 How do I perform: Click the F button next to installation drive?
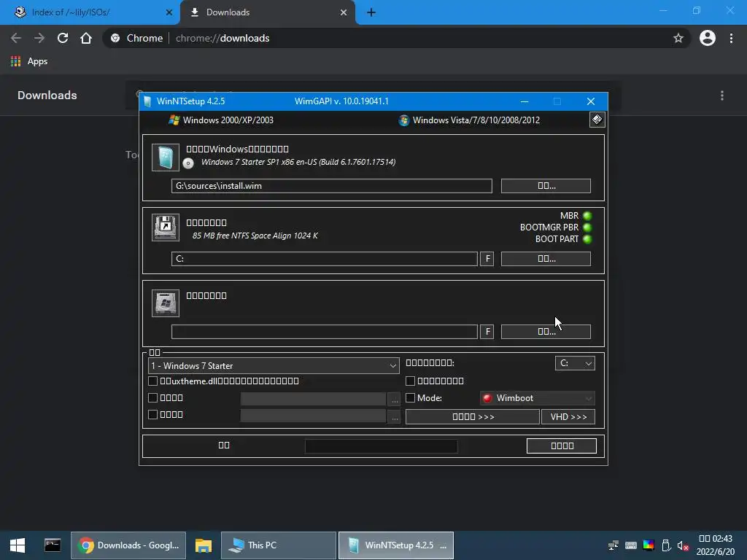[x=487, y=332]
